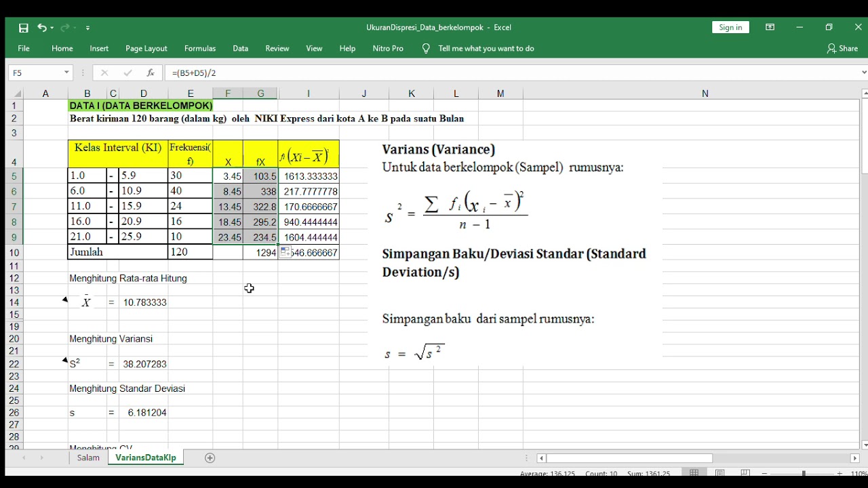Click the Name Box showing F5
868x488 pixels.
pos(35,73)
